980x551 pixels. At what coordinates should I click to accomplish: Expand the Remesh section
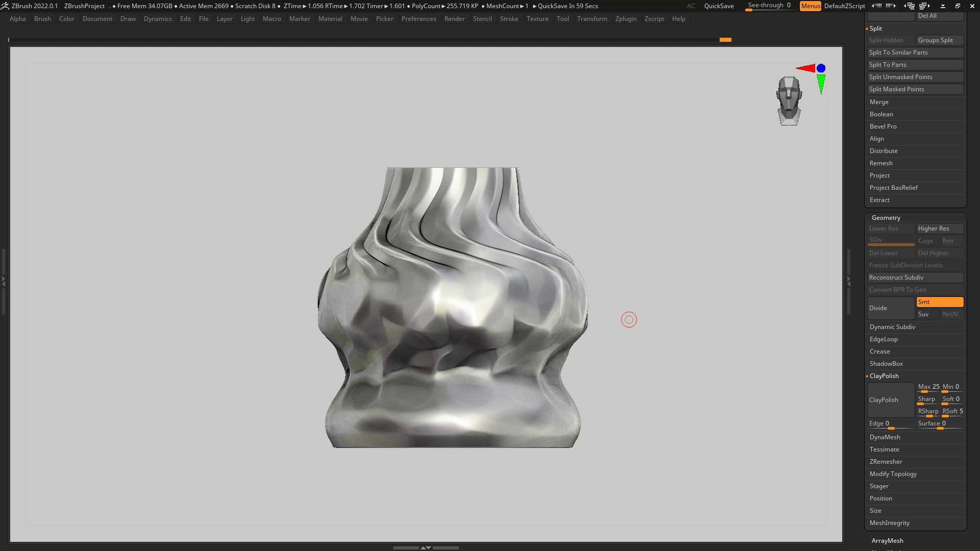coord(881,163)
